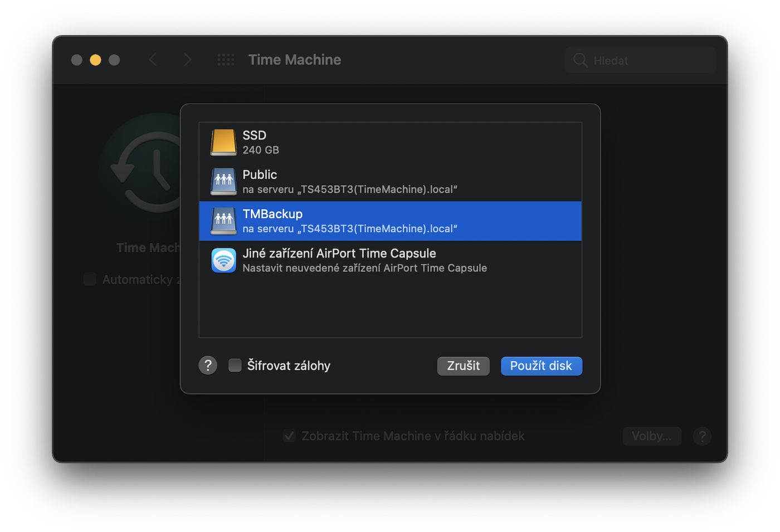Enable the Šifrovat zálohy checkbox
This screenshot has width=780, height=532.
point(235,365)
